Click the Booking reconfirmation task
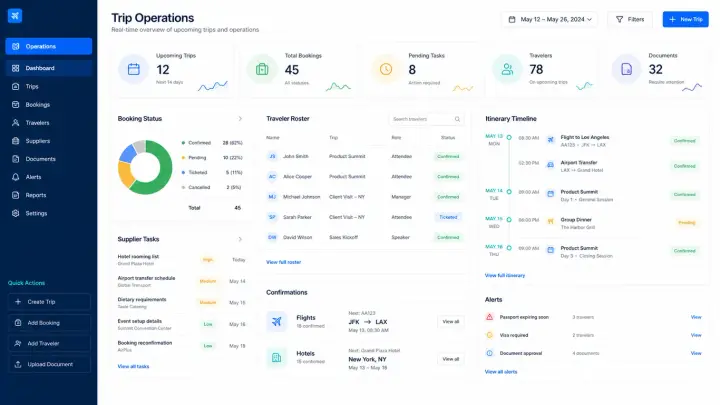The width and height of the screenshot is (720, 405). click(181, 346)
